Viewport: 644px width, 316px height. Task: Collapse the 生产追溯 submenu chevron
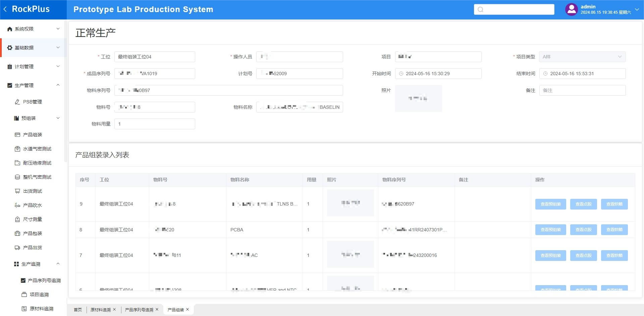[x=58, y=264]
